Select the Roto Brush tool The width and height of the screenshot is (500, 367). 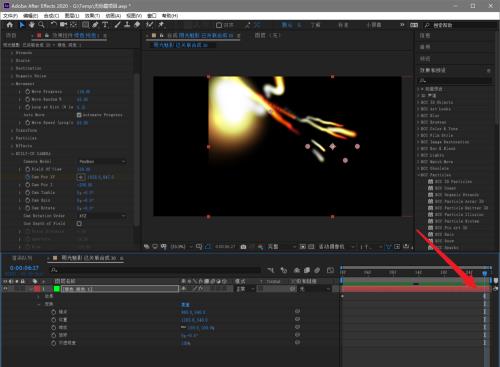[149, 25]
